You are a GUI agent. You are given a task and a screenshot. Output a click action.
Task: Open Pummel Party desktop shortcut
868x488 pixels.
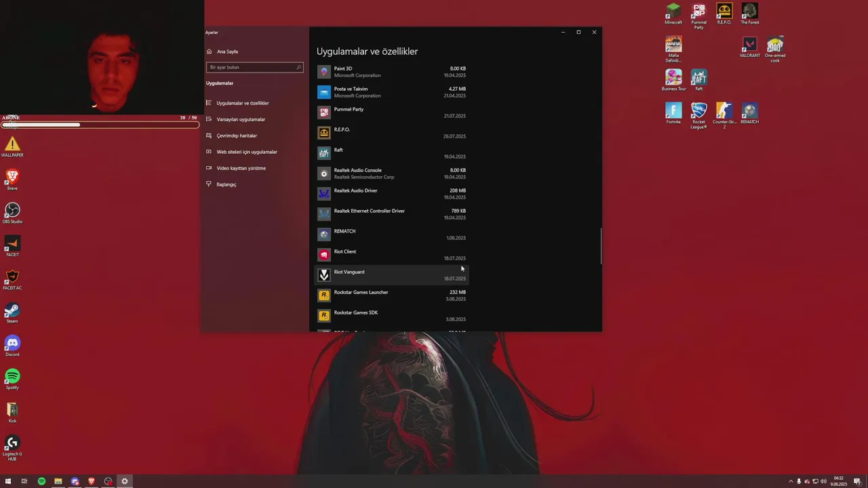(698, 16)
